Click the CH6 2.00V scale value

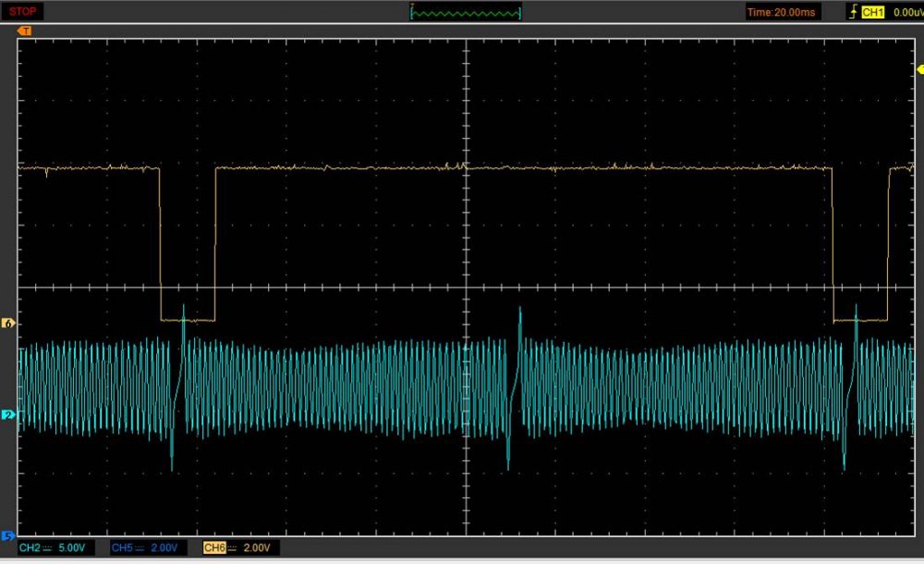(255, 548)
